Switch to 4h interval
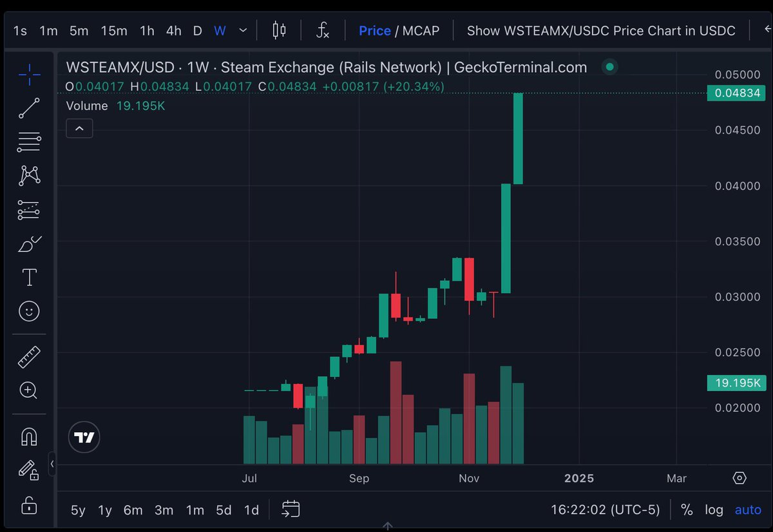Viewport: 773px width, 532px height. click(x=173, y=30)
